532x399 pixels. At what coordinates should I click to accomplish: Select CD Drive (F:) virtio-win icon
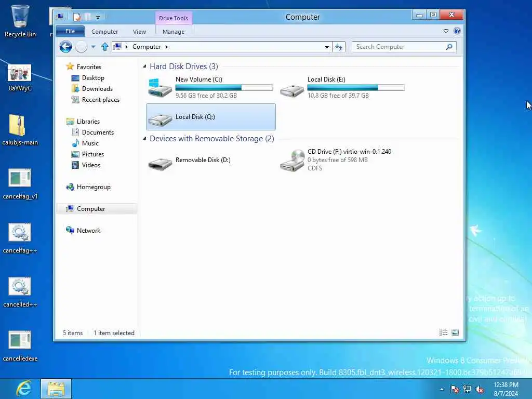pos(292,160)
